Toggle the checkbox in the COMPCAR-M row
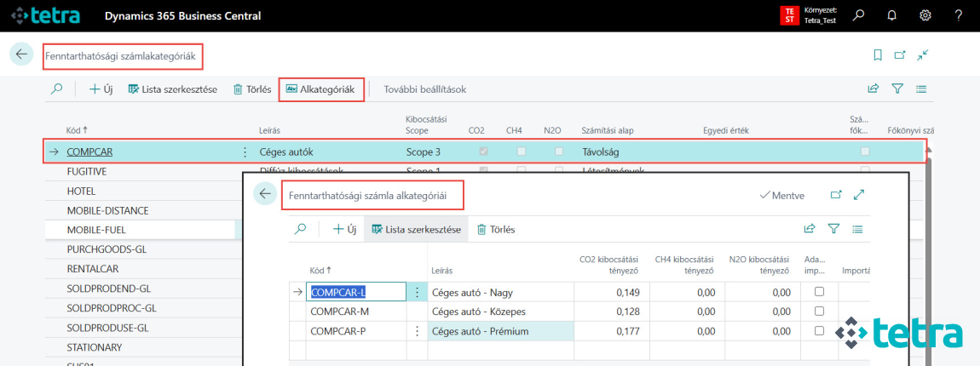The image size is (980, 366). (819, 312)
